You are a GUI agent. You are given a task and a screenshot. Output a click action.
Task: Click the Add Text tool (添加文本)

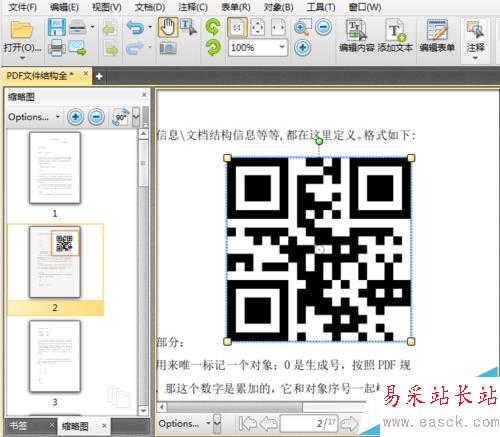(395, 36)
